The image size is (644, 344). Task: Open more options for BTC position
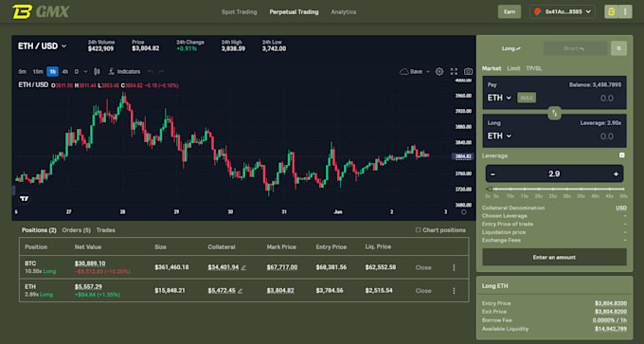[x=454, y=267]
